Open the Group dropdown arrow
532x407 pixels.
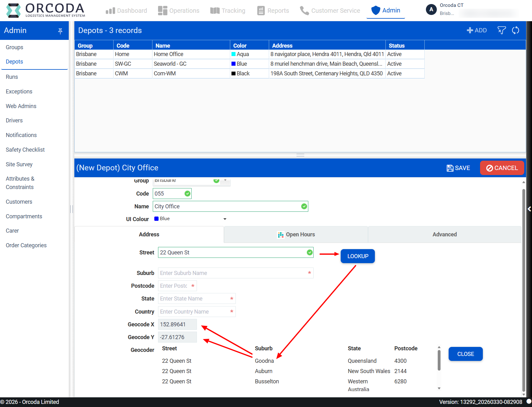pos(225,181)
